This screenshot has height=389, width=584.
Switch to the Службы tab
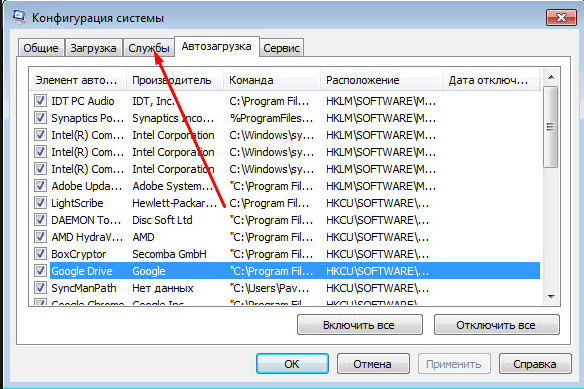(x=149, y=48)
